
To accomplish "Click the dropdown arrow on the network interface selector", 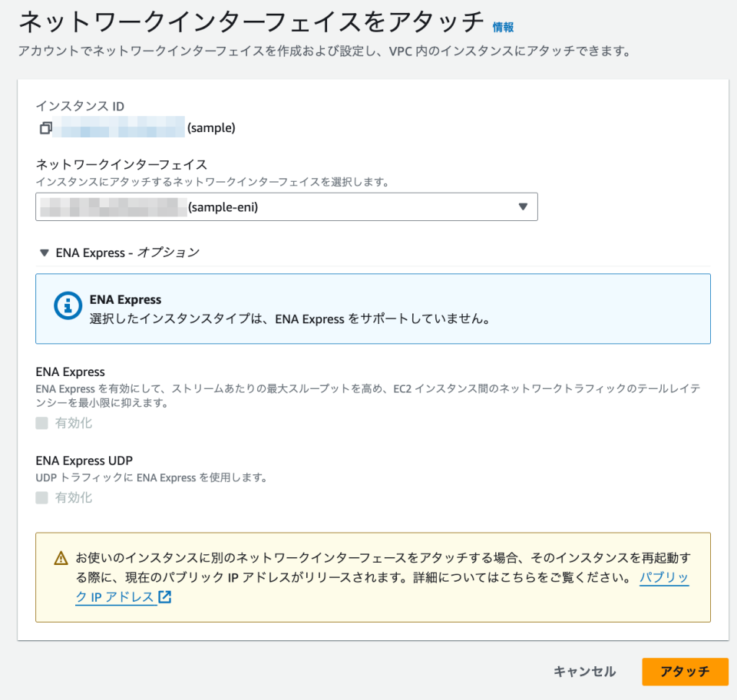I will tap(523, 206).
